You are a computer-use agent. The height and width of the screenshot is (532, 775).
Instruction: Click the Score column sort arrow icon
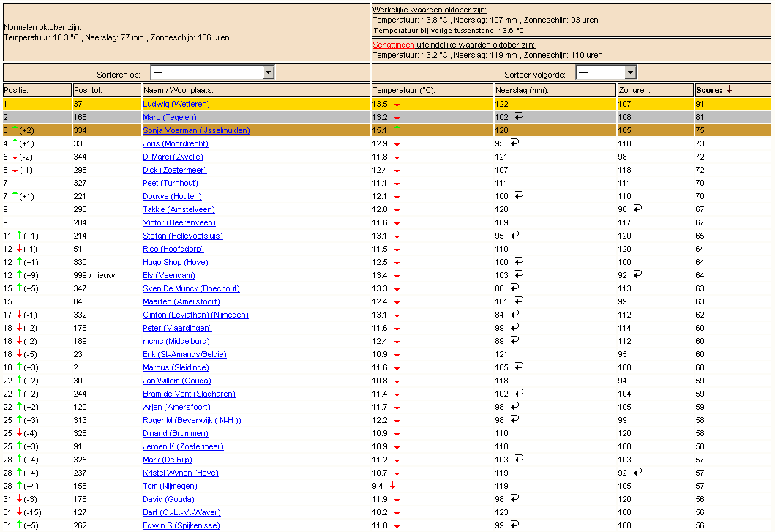[729, 89]
